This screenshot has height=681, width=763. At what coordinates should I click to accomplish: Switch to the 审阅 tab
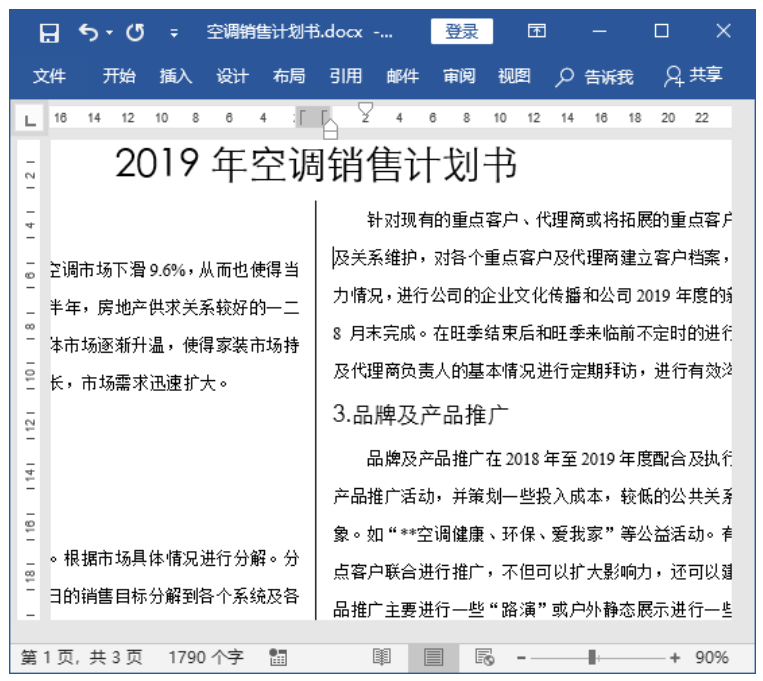(x=459, y=76)
